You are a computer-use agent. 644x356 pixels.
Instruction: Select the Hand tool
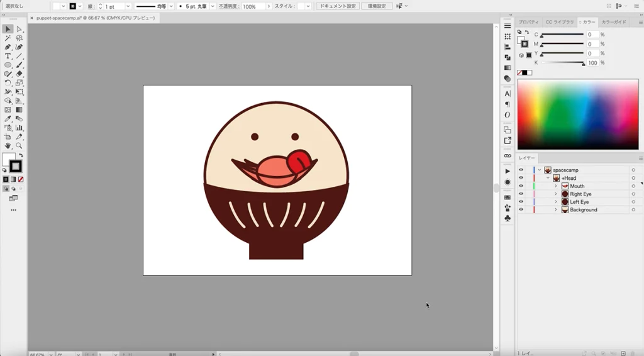tap(8, 146)
